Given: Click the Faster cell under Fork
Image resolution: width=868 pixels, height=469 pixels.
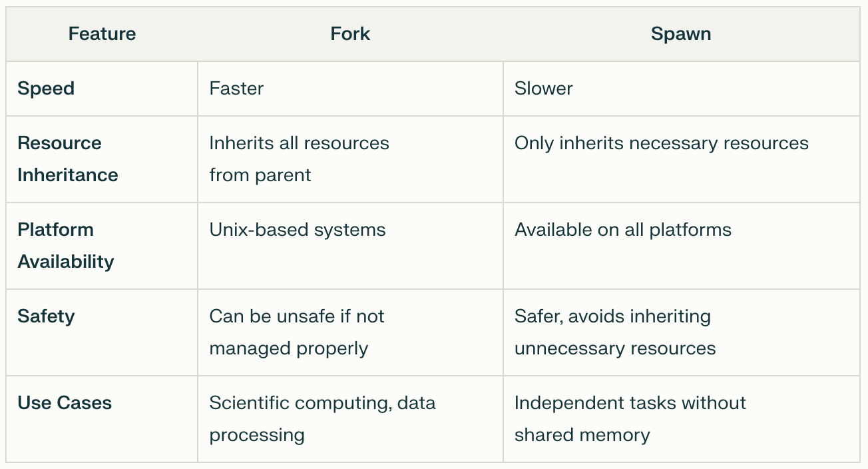Looking at the screenshot, I should point(236,89).
